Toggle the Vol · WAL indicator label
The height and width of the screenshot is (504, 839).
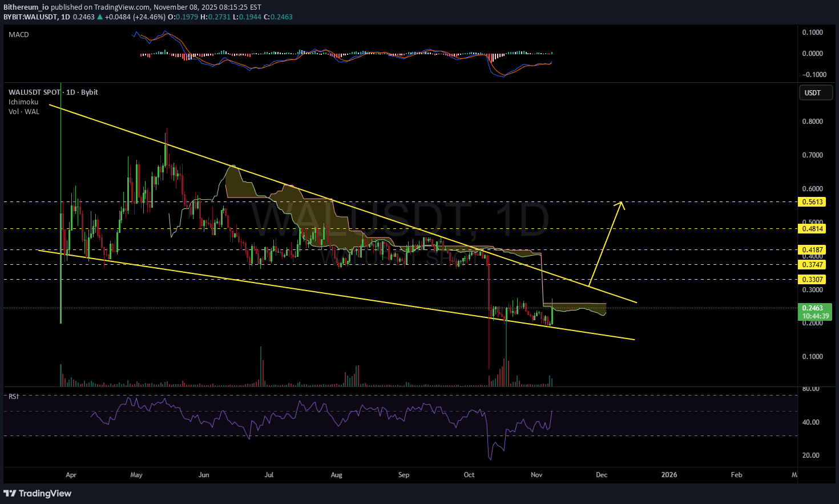point(24,112)
